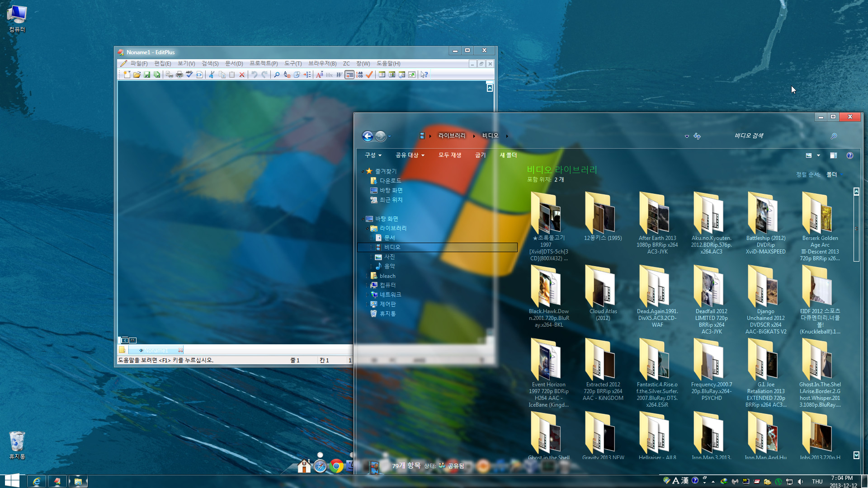Viewport: 868px width, 488px height.
Task: Toggle line numbers icon in EditPlus toolbar
Action: [359, 75]
